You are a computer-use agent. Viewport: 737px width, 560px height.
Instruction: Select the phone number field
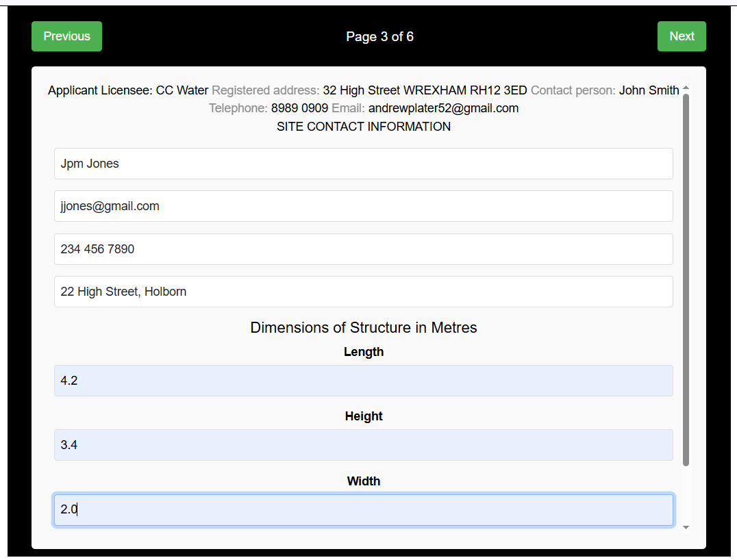[363, 249]
